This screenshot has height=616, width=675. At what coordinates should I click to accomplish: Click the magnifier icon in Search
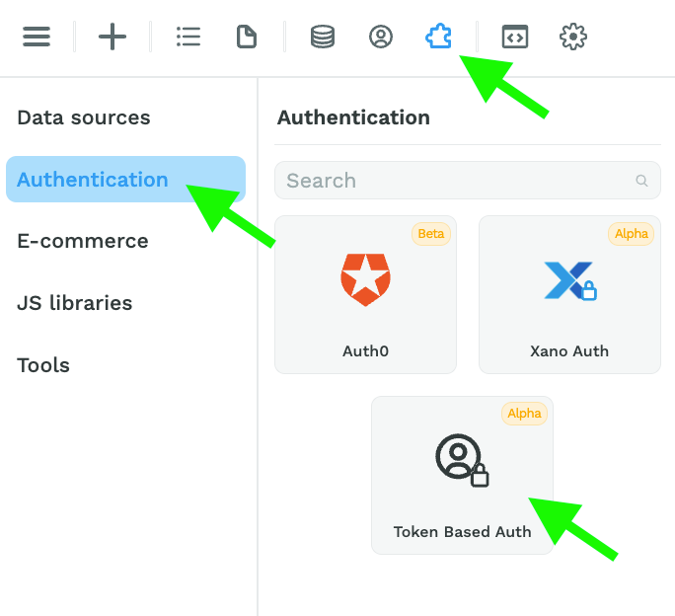click(641, 181)
